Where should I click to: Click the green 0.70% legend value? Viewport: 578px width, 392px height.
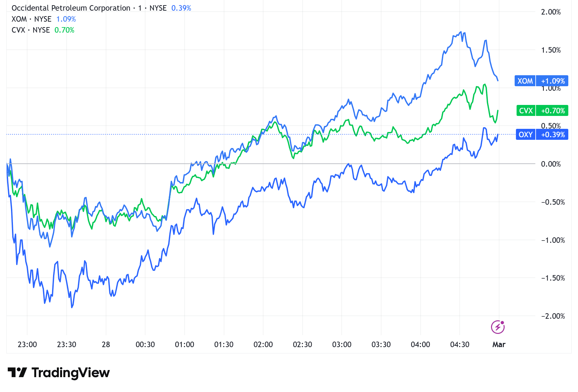point(64,30)
